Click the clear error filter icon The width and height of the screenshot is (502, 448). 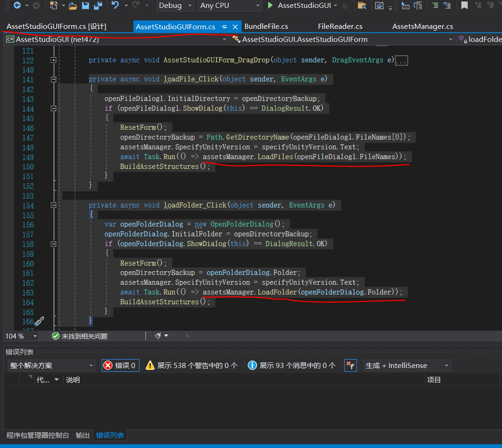click(350, 366)
